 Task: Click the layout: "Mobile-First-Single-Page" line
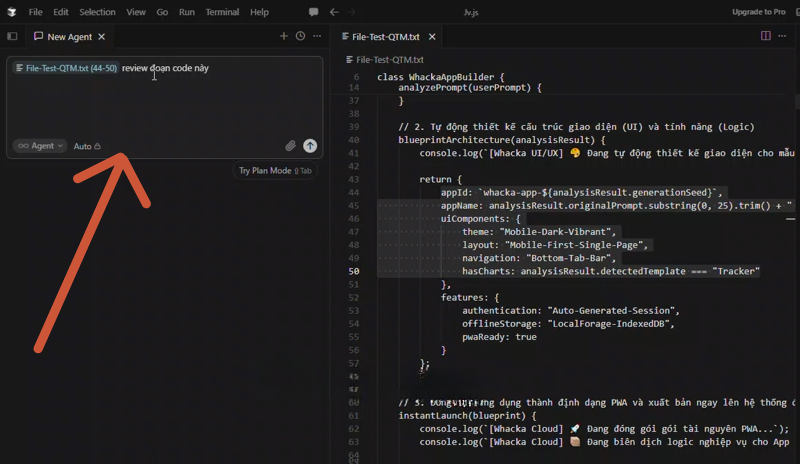click(555, 245)
